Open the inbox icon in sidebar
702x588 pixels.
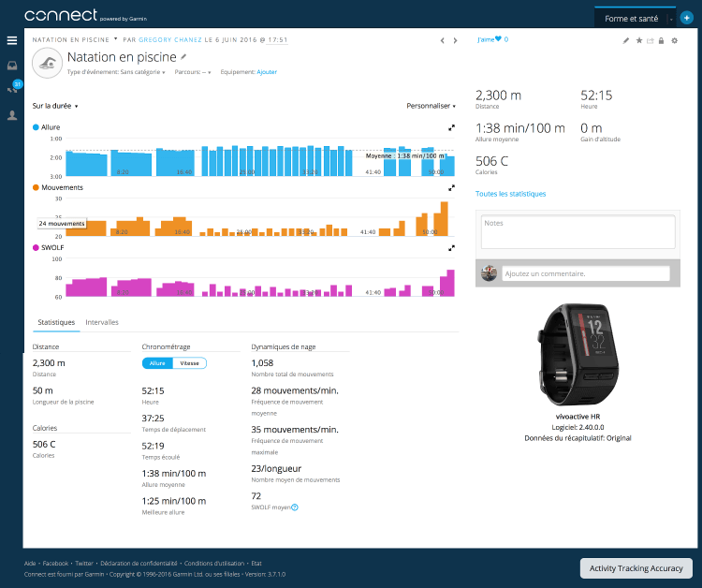(12, 66)
